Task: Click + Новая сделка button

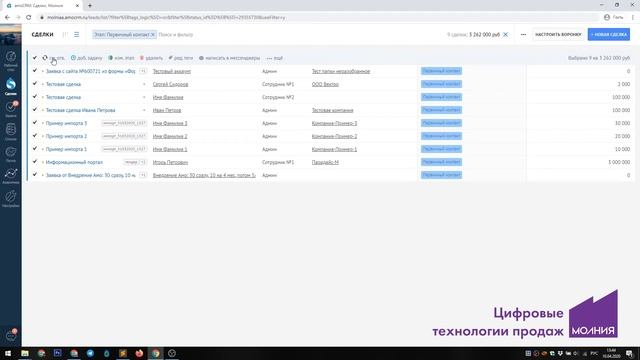Action: 609,35
